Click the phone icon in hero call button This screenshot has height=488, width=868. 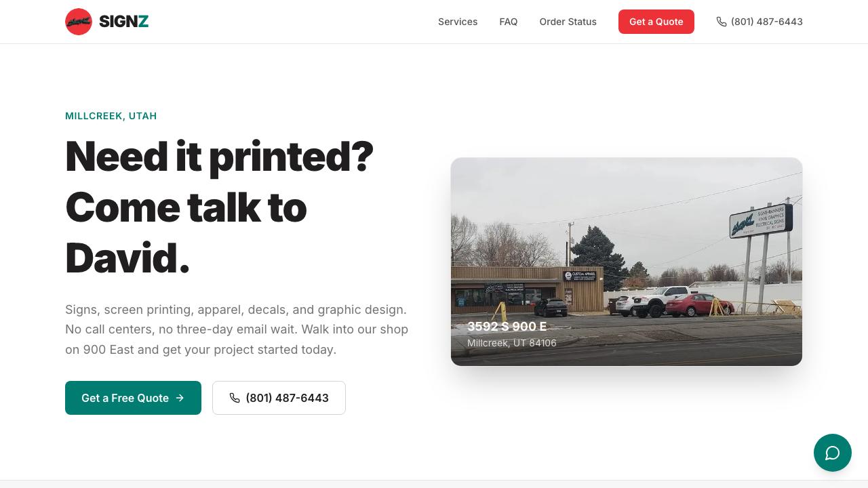235,398
